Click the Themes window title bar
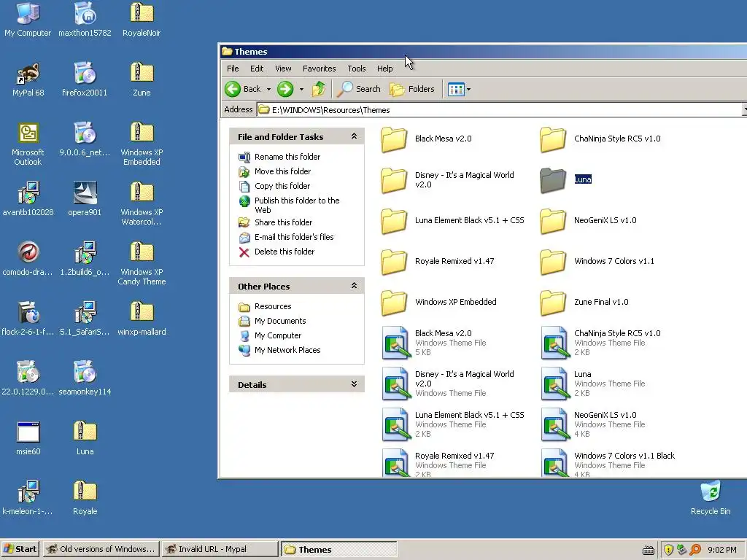 483,52
